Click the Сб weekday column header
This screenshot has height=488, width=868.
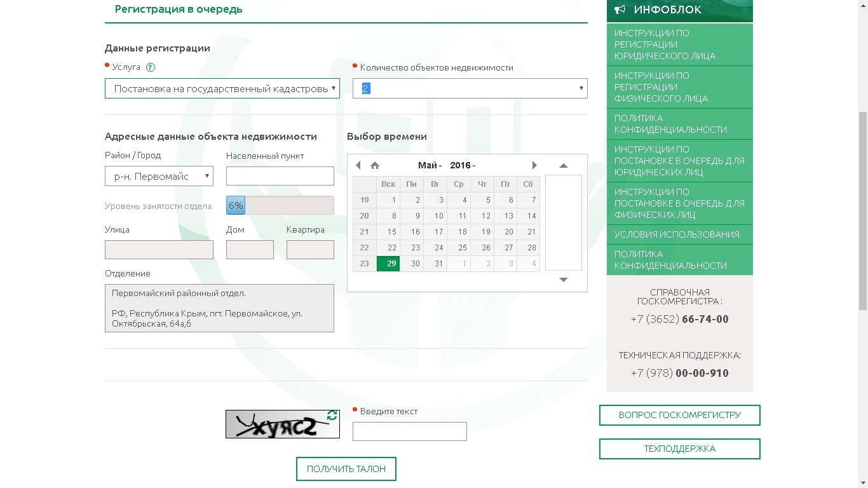(528, 184)
